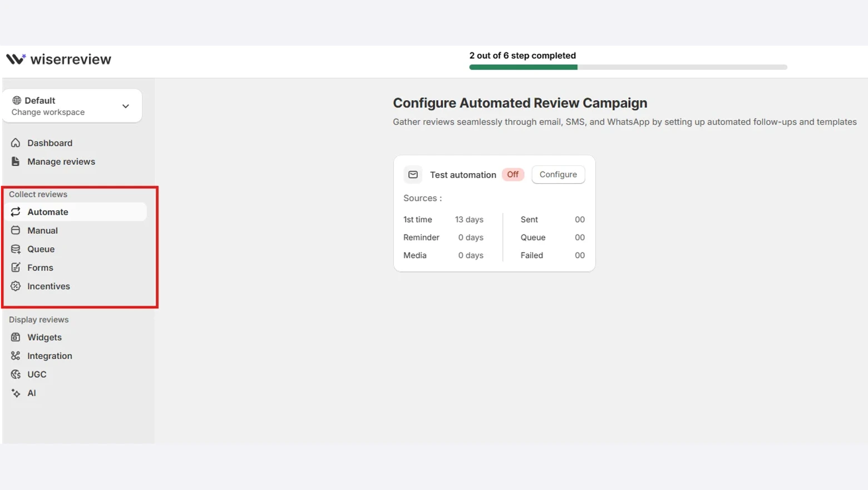Viewport: 868px width, 490px height.
Task: Click the Dashboard home icon
Action: click(16, 143)
